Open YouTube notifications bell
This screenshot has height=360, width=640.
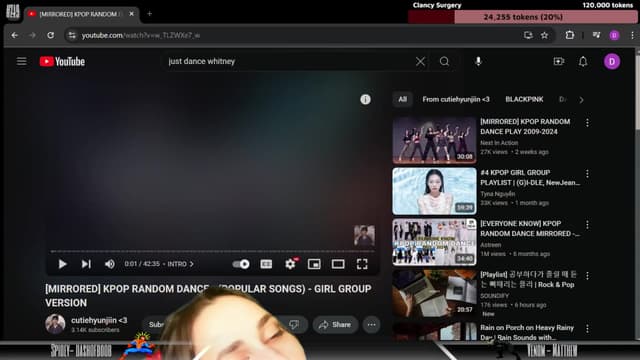[583, 62]
